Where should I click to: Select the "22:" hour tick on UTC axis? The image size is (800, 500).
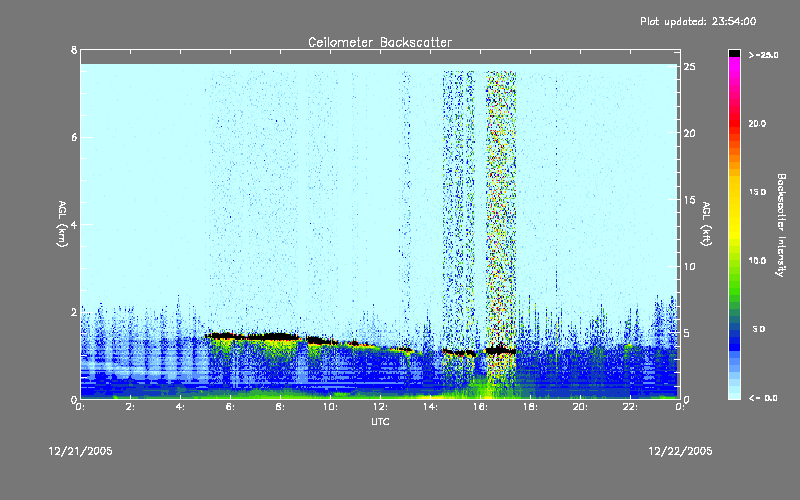click(x=630, y=407)
